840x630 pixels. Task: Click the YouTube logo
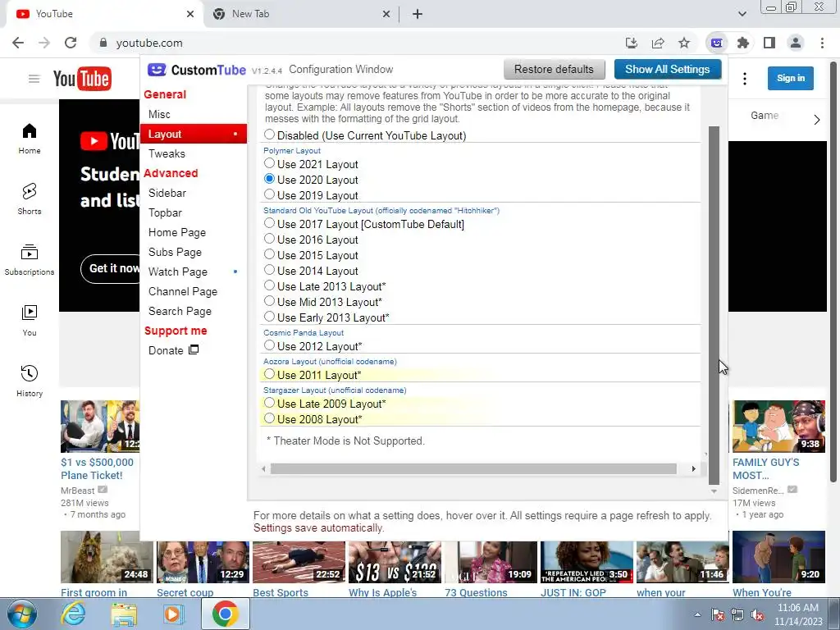[x=82, y=79]
